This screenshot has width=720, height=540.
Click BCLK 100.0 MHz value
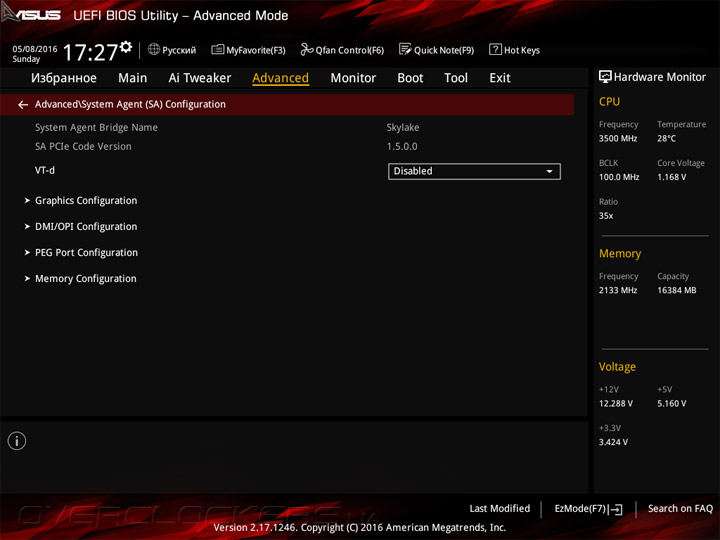619,177
